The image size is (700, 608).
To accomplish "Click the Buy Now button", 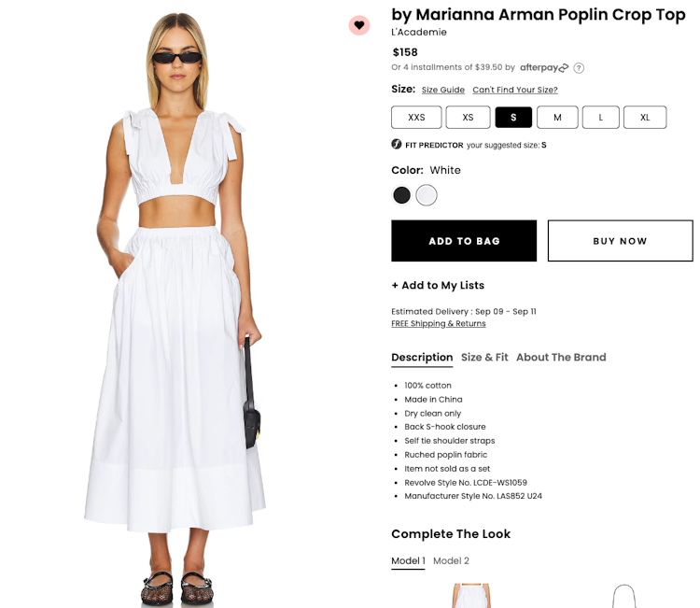I will click(x=620, y=241).
